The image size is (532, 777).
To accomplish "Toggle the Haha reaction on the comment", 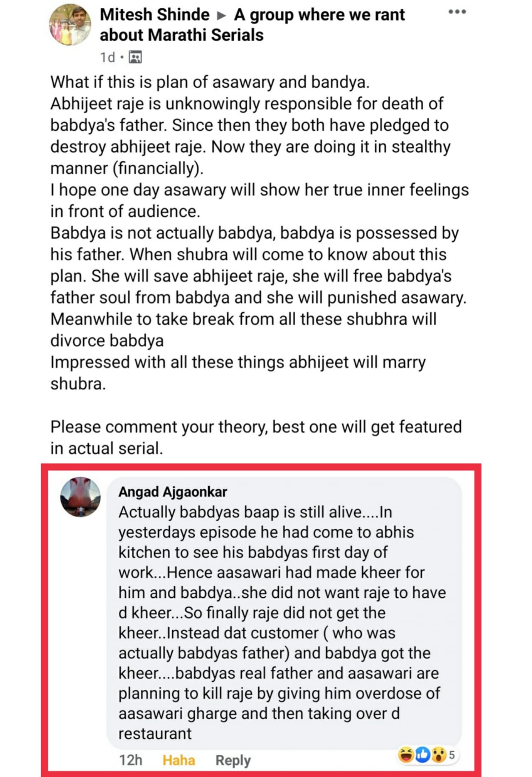I will (178, 760).
